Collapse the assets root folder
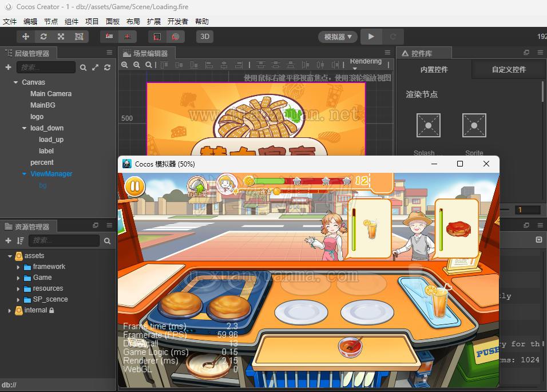The height and width of the screenshot is (392, 547). tap(10, 256)
